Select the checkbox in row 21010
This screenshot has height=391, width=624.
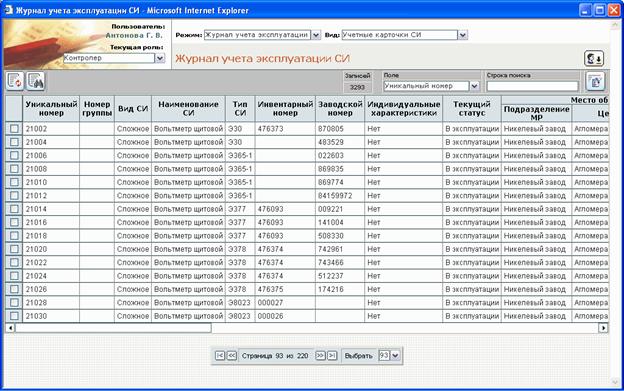(14, 182)
